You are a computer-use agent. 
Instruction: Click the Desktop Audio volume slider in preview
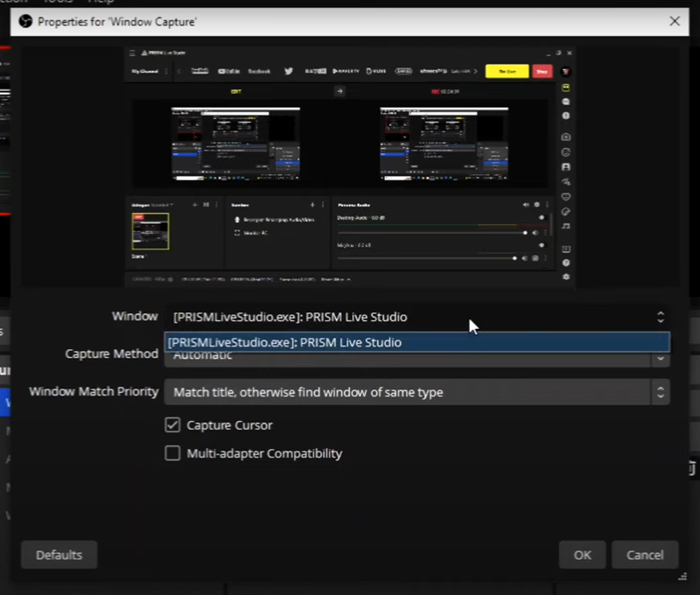click(430, 233)
